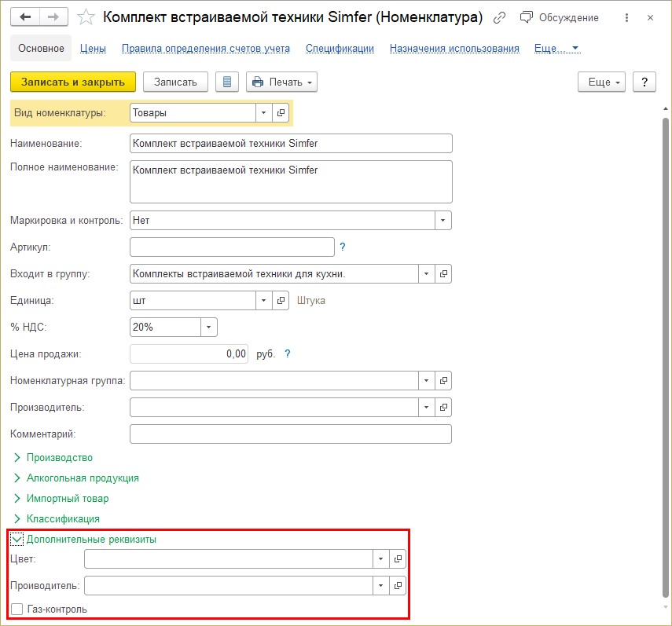
Task: Enable the Газ-контроль checkbox
Action: [17, 609]
